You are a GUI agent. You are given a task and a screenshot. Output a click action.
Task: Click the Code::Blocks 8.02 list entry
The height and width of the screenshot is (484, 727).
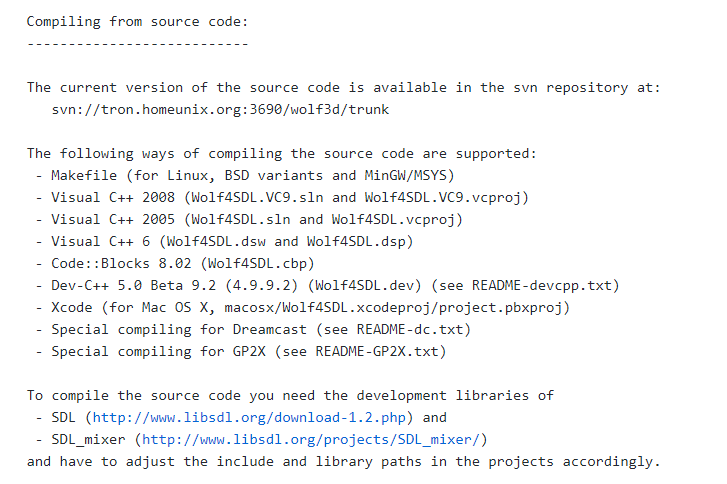(x=175, y=264)
